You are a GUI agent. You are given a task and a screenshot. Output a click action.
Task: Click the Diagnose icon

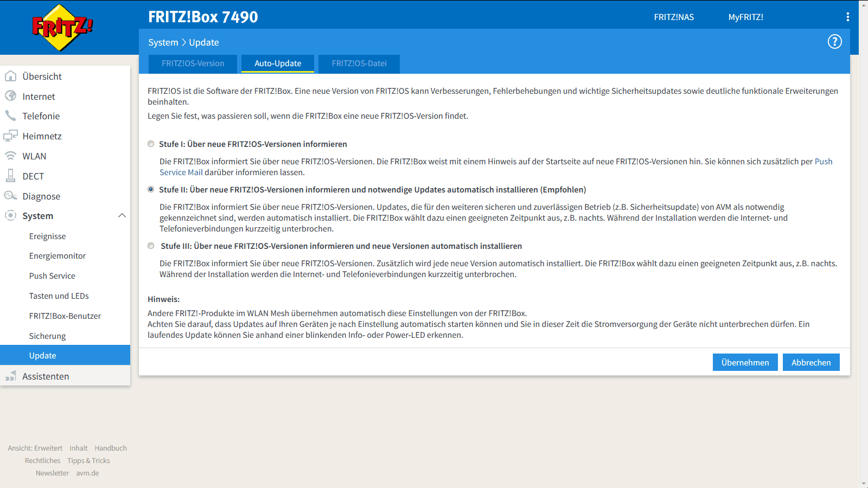(x=10, y=196)
